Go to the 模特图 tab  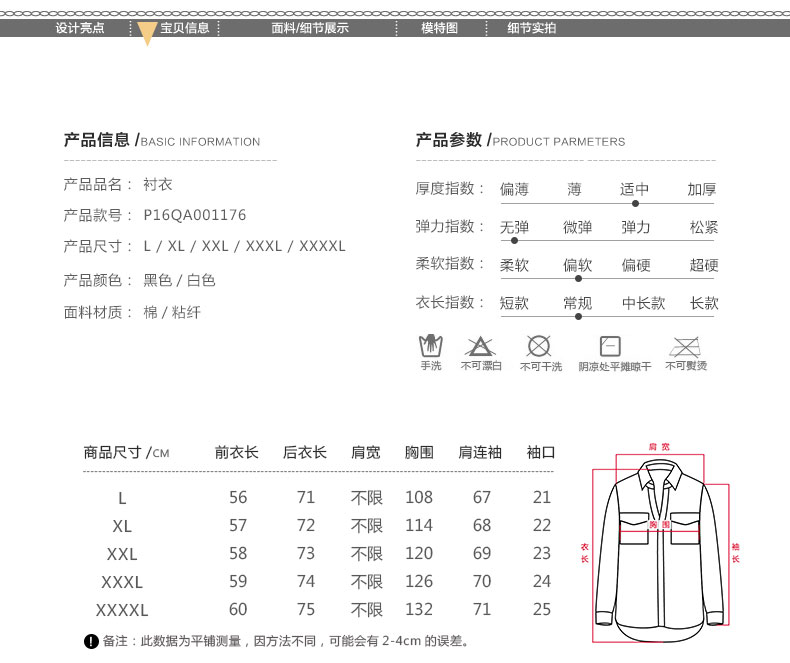point(439,28)
